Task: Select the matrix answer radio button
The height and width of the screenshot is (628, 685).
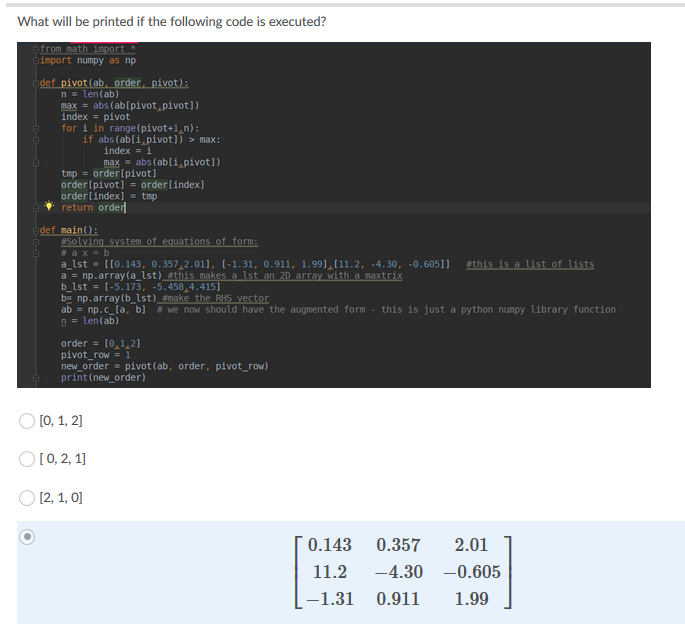Action: [x=27, y=537]
